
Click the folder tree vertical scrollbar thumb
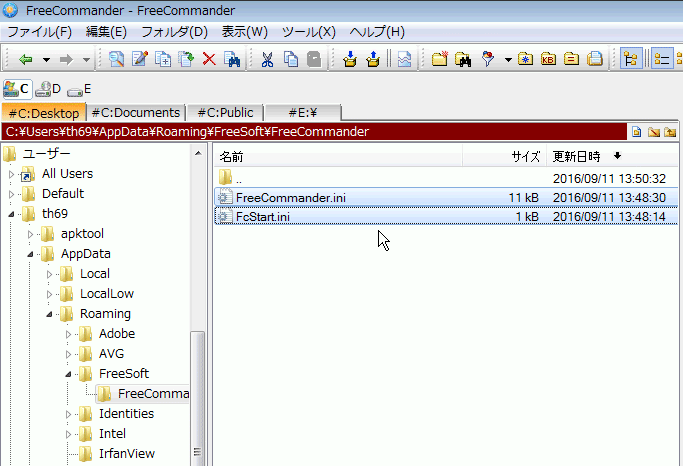pos(198,398)
